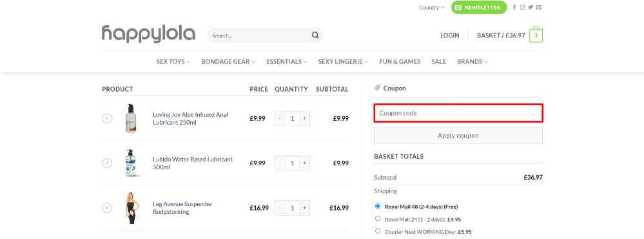Remove Leg Avenue Suspender Bodystocking from basket
The image size is (644, 239).
click(x=107, y=208)
